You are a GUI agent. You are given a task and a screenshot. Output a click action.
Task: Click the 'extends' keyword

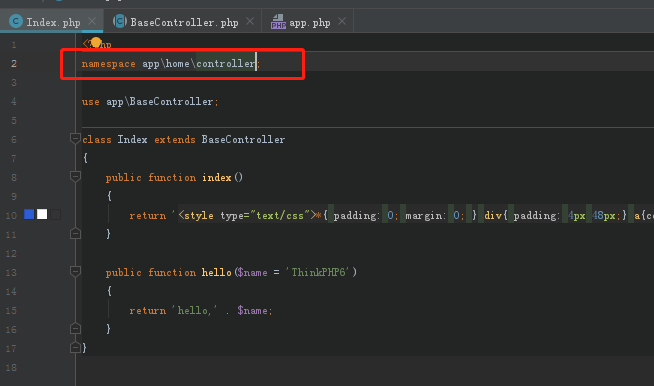click(x=175, y=139)
